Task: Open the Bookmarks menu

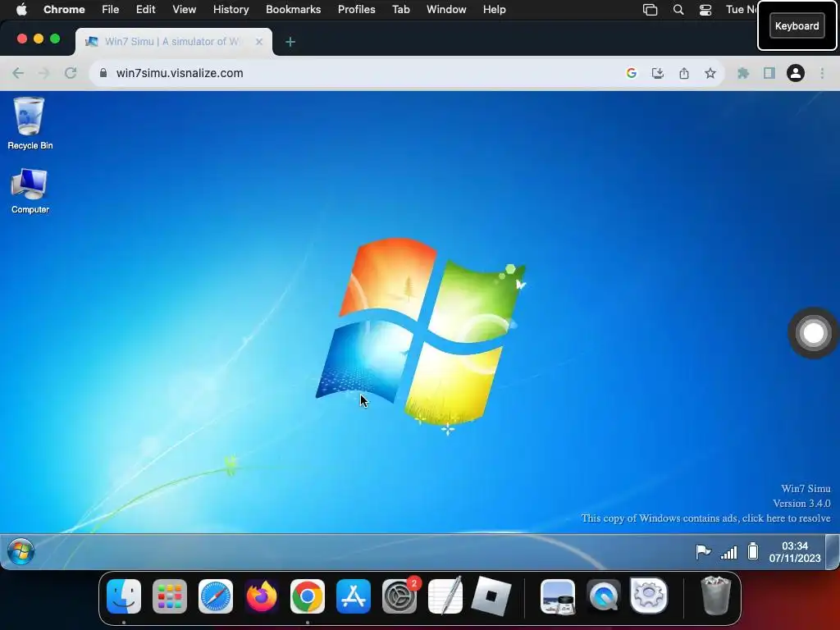Action: [294, 10]
